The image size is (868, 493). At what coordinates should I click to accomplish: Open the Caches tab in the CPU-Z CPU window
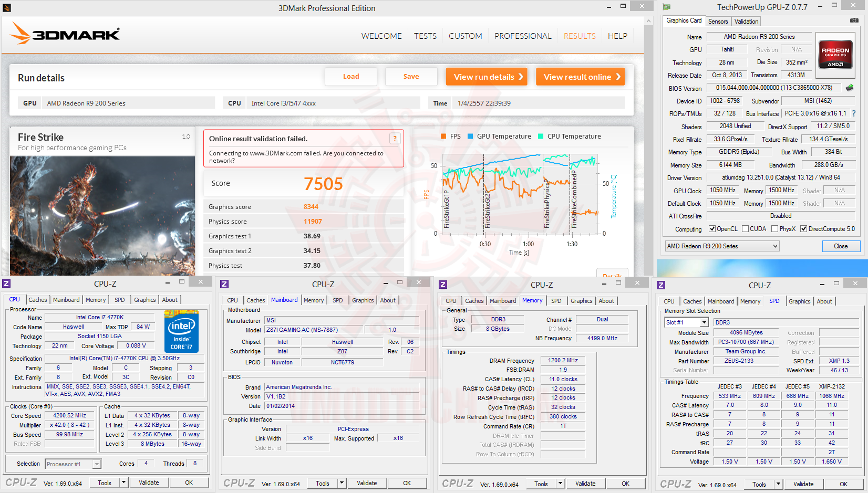38,300
